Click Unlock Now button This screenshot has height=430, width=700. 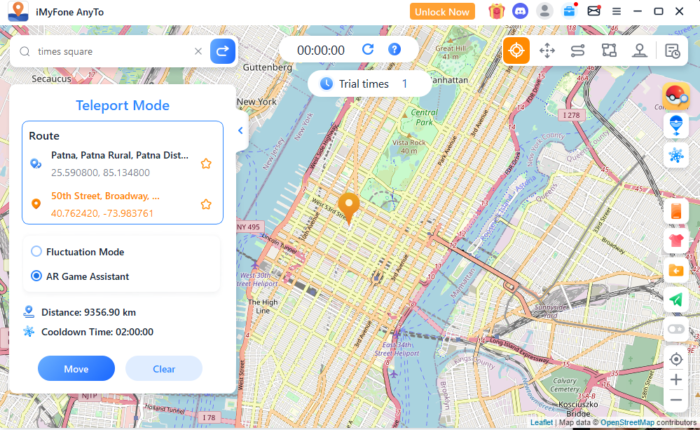coord(442,12)
